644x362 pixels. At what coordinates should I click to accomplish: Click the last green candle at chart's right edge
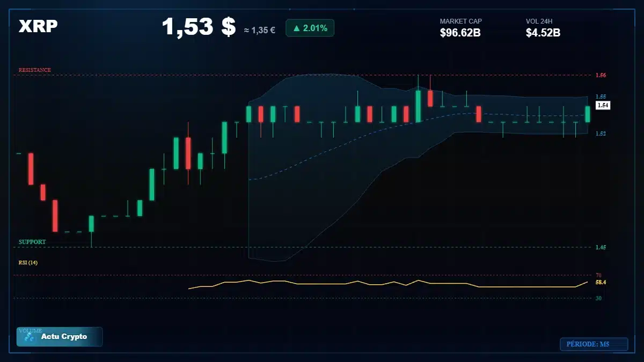point(588,114)
